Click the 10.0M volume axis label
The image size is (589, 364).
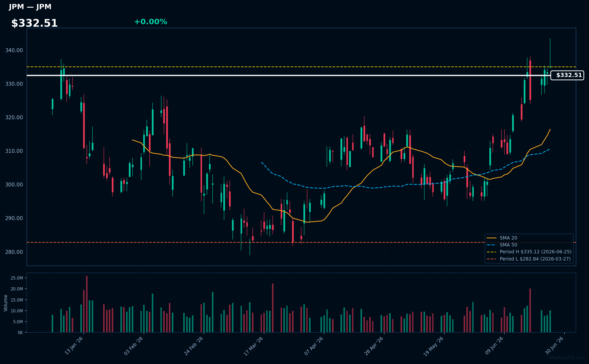click(17, 311)
